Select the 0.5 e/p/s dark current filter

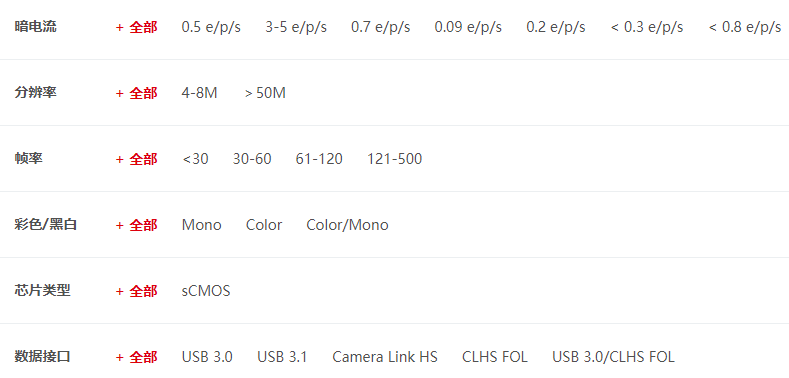pos(211,27)
